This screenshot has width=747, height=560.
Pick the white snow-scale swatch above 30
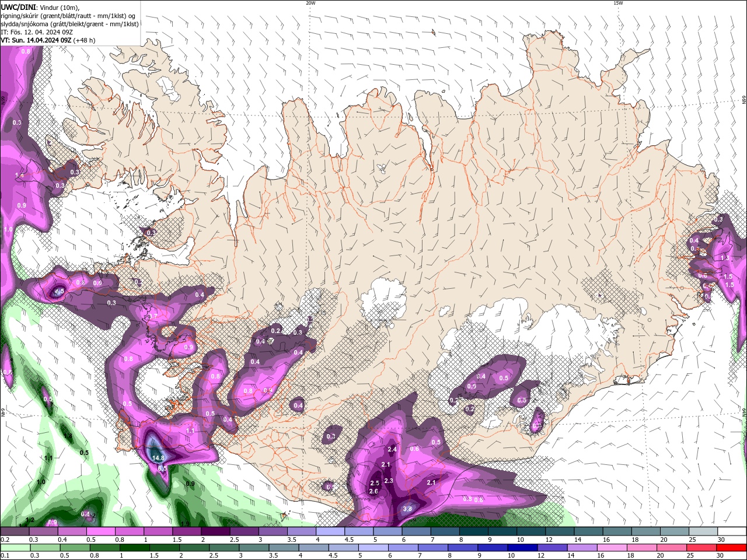[x=732, y=531]
